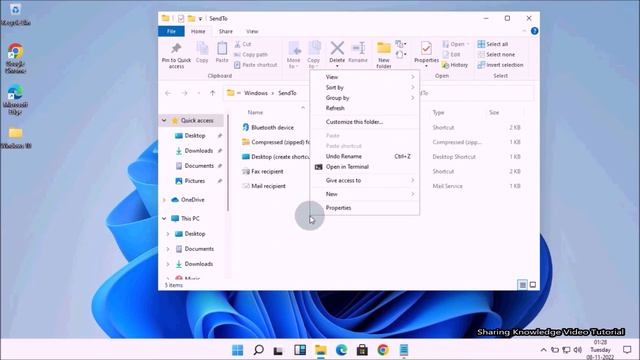Choose Undo Rename from context menu
Viewport: 640px width, 360px height.
pyautogui.click(x=365, y=156)
